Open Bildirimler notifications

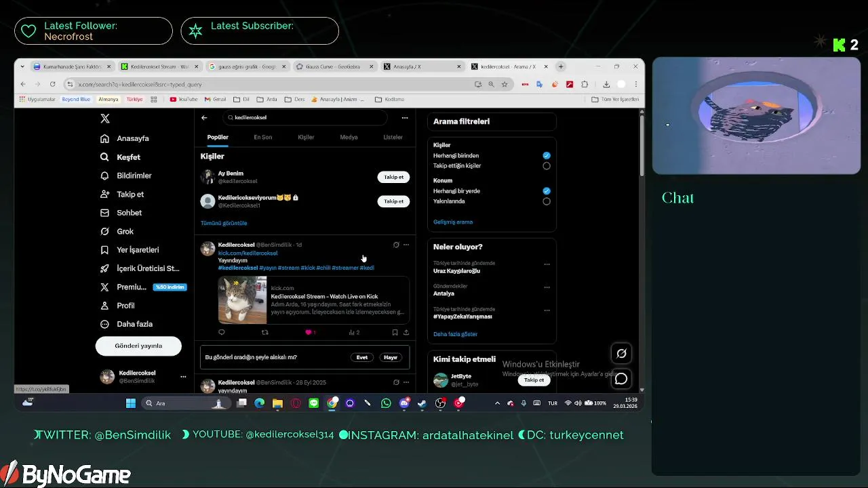tap(126, 176)
